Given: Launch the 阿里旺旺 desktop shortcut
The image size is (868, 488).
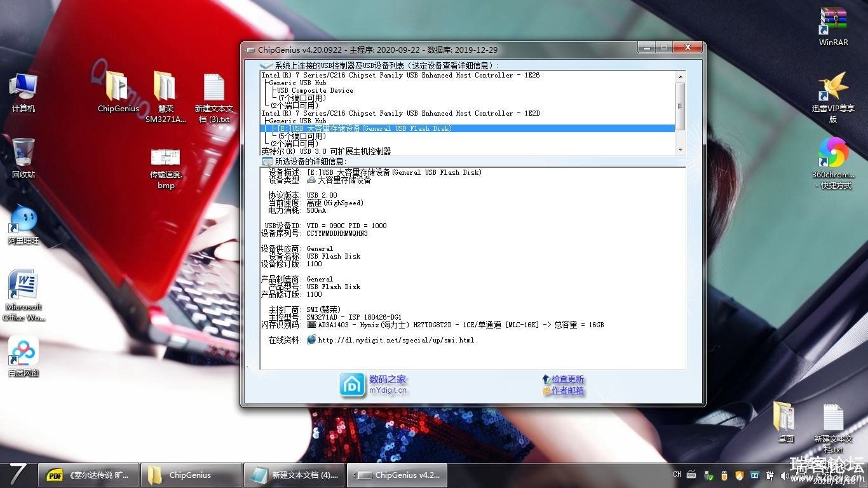Looking at the screenshot, I should [x=24, y=226].
